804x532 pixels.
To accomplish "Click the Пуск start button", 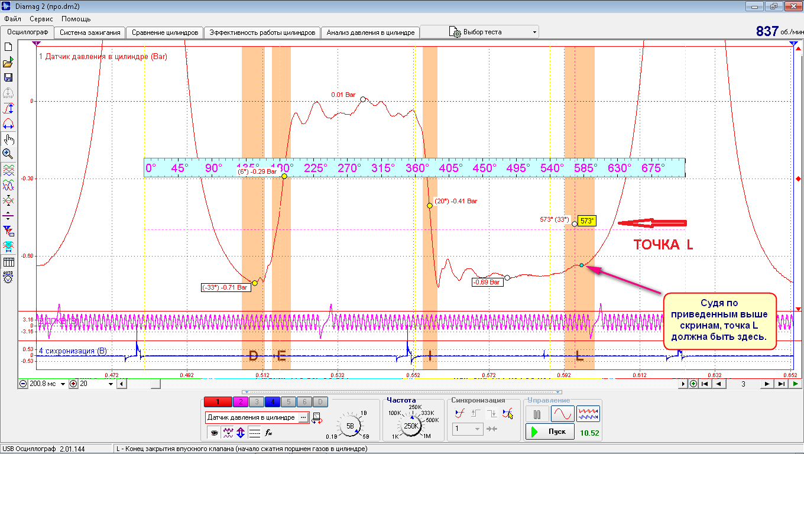I will [550, 432].
